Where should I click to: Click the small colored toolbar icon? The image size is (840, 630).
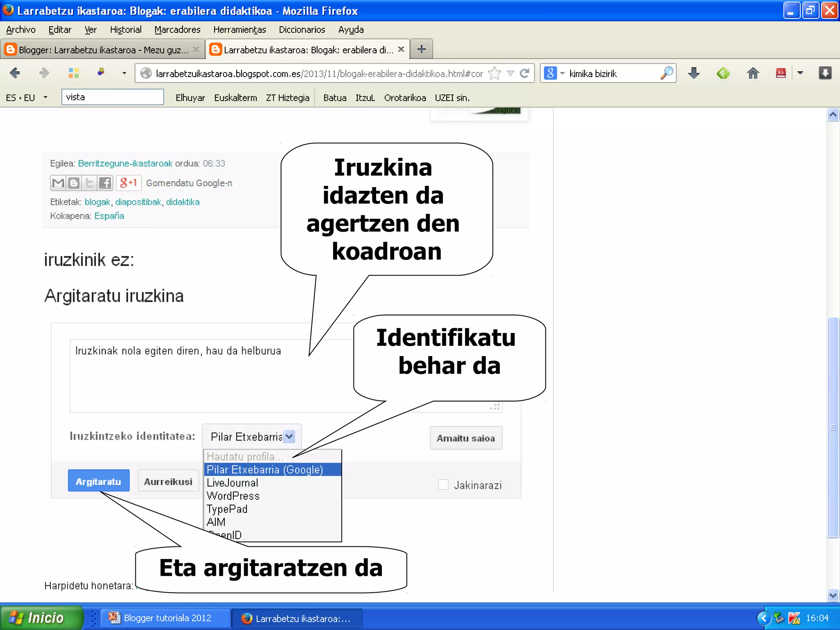point(101,72)
